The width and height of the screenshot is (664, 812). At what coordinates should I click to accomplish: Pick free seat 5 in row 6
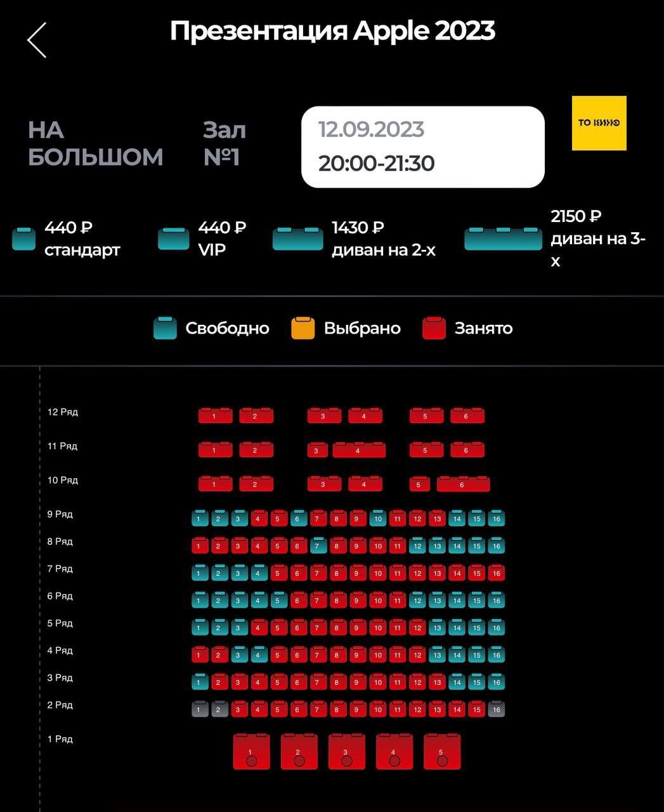click(278, 601)
